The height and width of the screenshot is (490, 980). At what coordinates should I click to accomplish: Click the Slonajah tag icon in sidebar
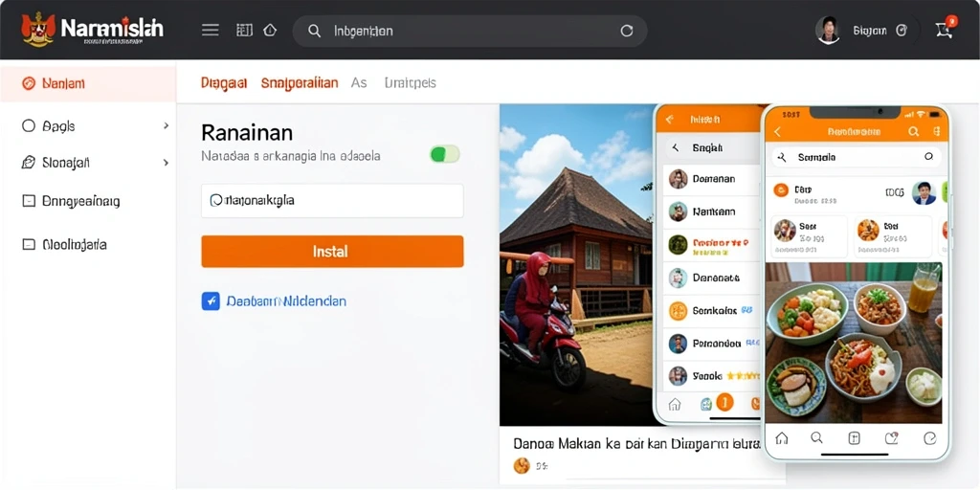click(x=28, y=163)
